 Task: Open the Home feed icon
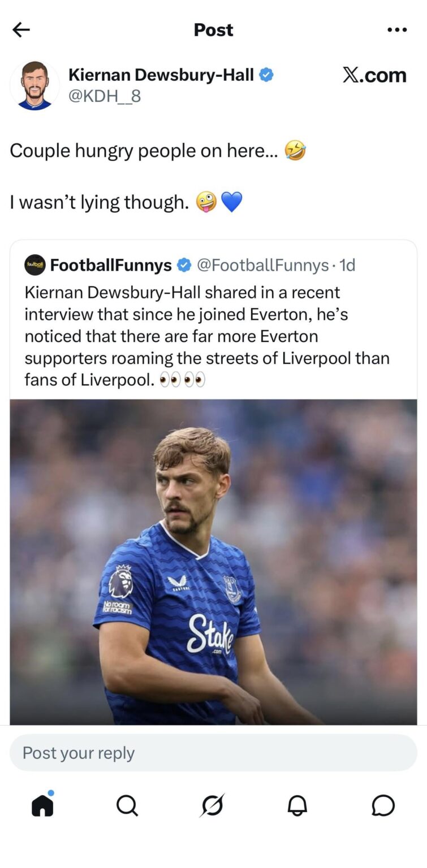point(42,805)
